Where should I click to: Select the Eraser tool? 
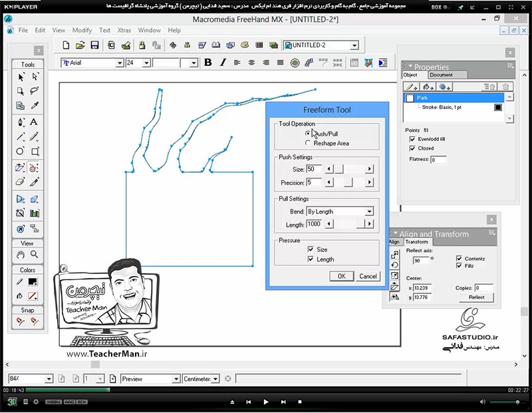[x=21, y=182]
